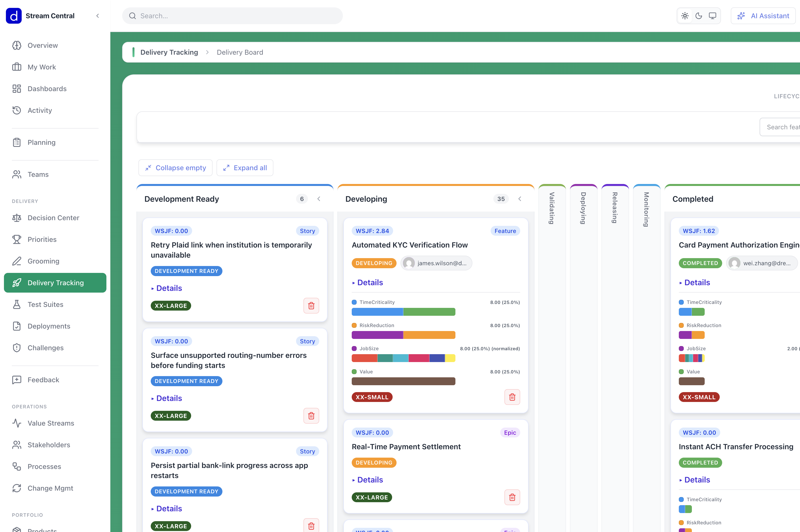Click the Delivery Board breadcrumb
This screenshot has width=800, height=532.
240,52
